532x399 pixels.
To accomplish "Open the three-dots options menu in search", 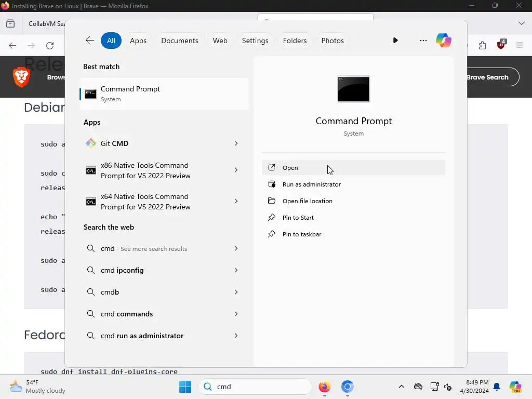I will [423, 41].
